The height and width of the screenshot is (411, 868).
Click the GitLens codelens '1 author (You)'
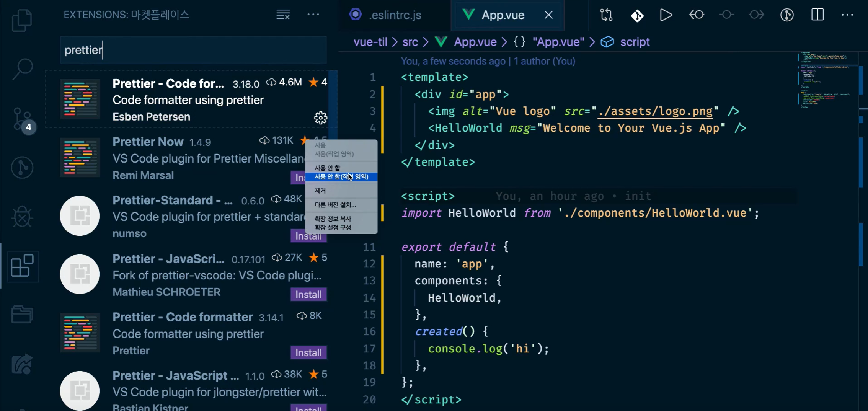pos(544,61)
